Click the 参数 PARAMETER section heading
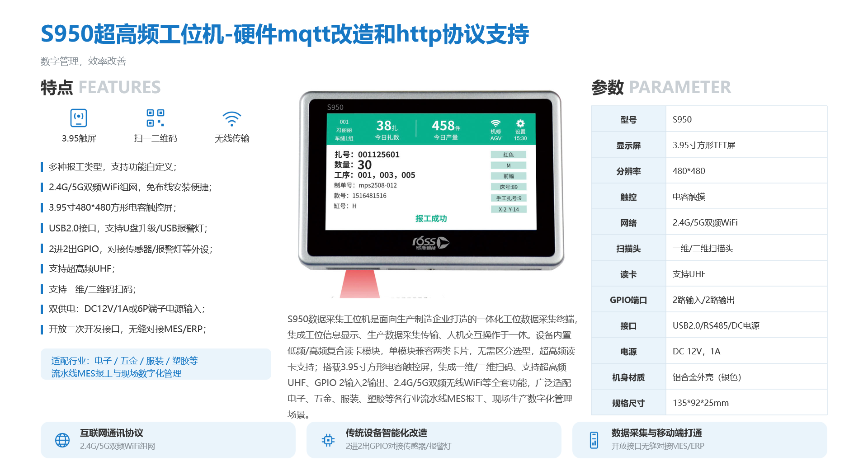The width and height of the screenshot is (868, 466). [x=661, y=87]
